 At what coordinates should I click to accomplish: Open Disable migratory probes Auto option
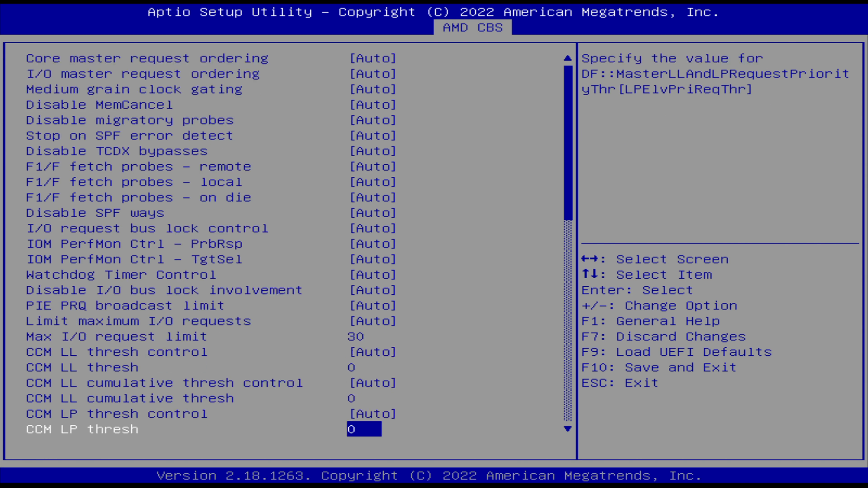tap(373, 120)
